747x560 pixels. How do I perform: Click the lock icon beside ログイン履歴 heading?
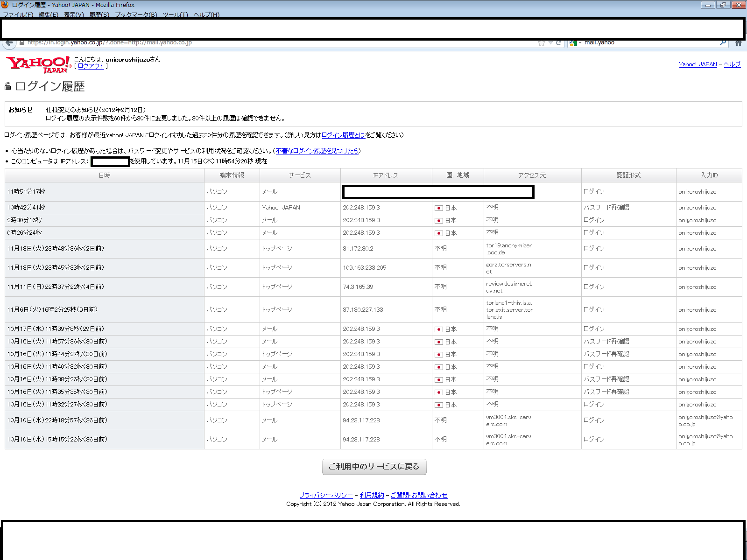tap(7, 86)
